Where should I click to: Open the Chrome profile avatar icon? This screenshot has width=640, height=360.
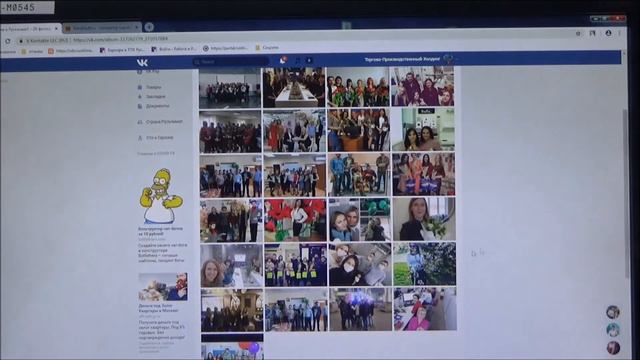coord(608,33)
